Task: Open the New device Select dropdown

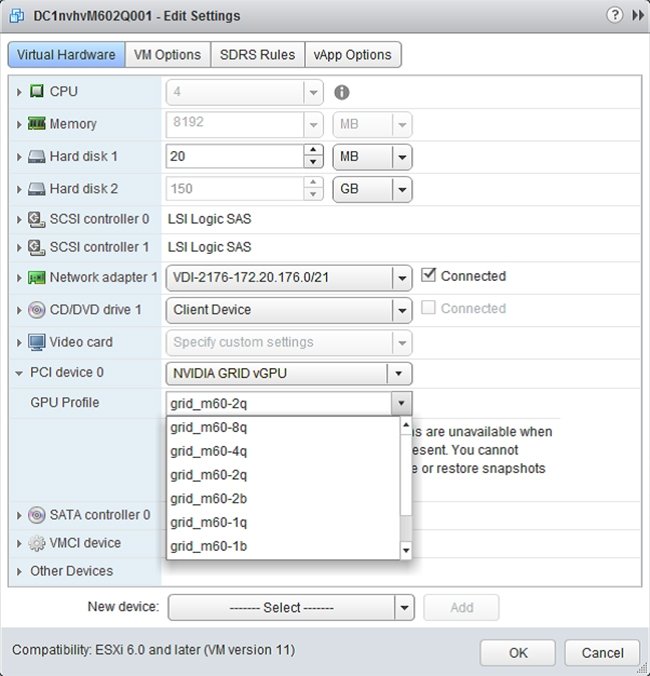Action: point(290,607)
